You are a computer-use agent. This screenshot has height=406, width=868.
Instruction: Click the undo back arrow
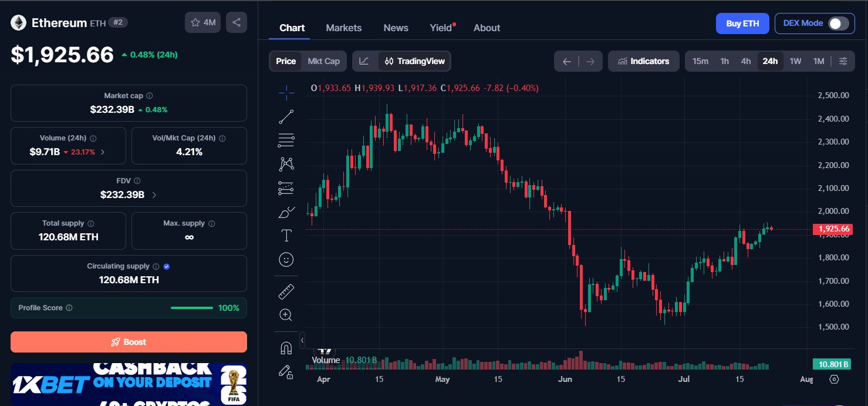(x=566, y=61)
